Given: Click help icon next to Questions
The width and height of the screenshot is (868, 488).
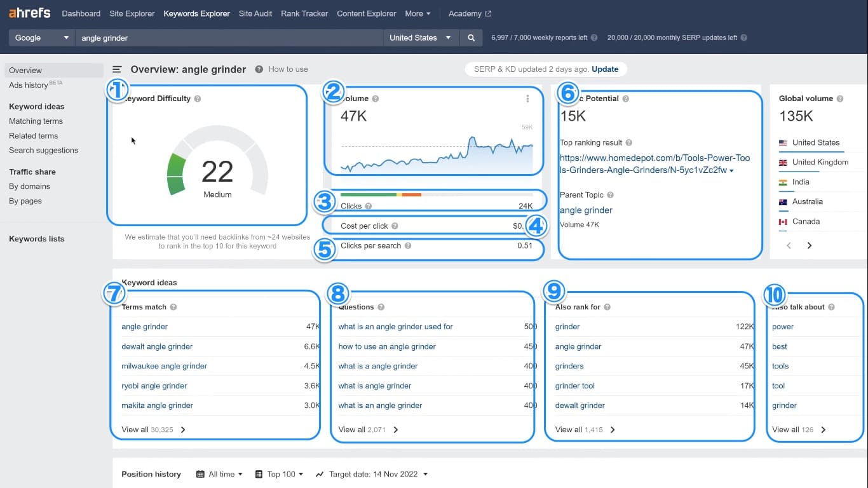Looking at the screenshot, I should (381, 307).
